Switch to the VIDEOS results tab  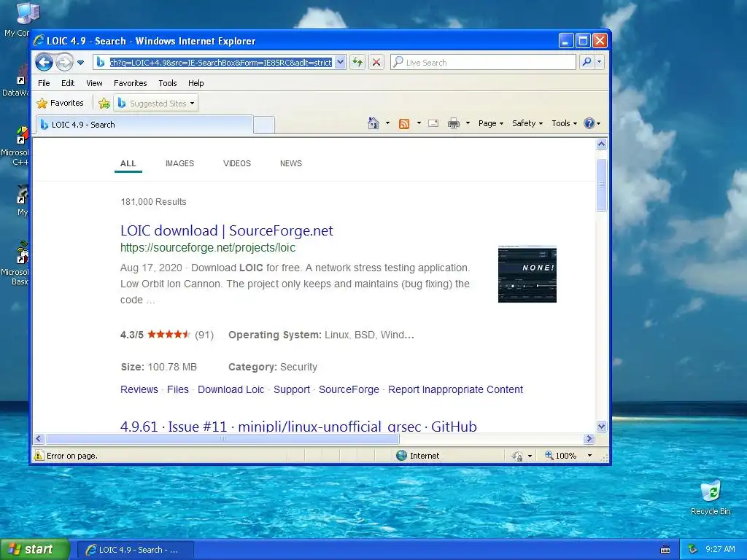237,163
